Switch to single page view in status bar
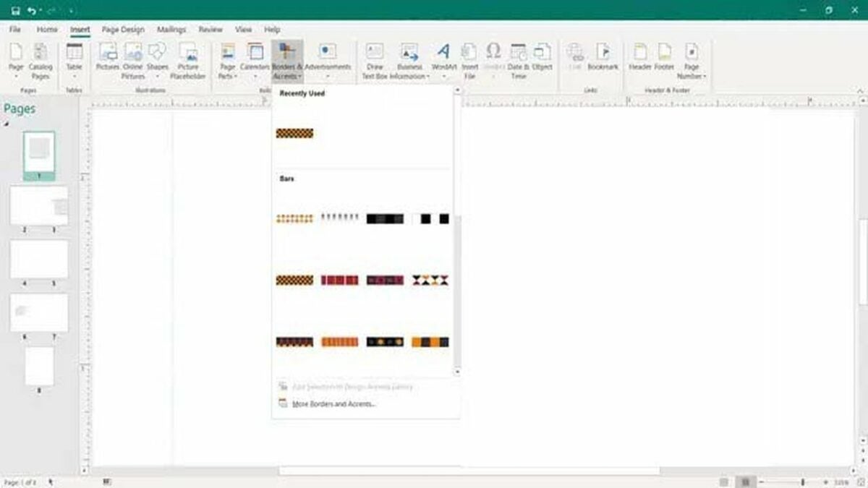 click(724, 482)
